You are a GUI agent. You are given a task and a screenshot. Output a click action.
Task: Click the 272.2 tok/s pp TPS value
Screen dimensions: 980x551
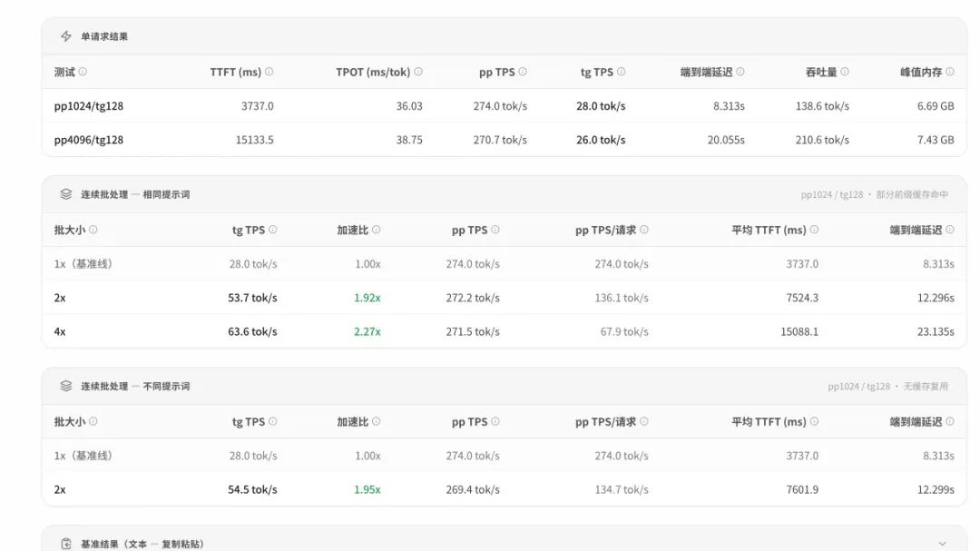pos(473,298)
